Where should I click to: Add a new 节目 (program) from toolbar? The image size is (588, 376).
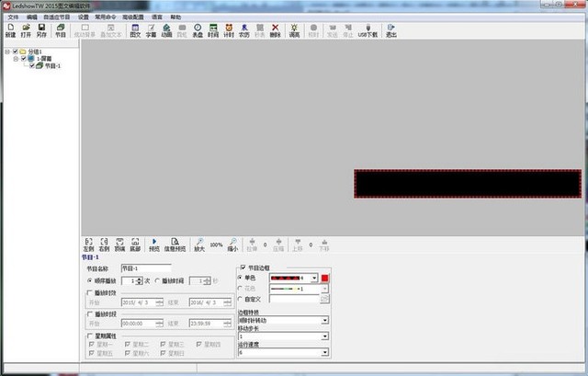[x=61, y=30]
